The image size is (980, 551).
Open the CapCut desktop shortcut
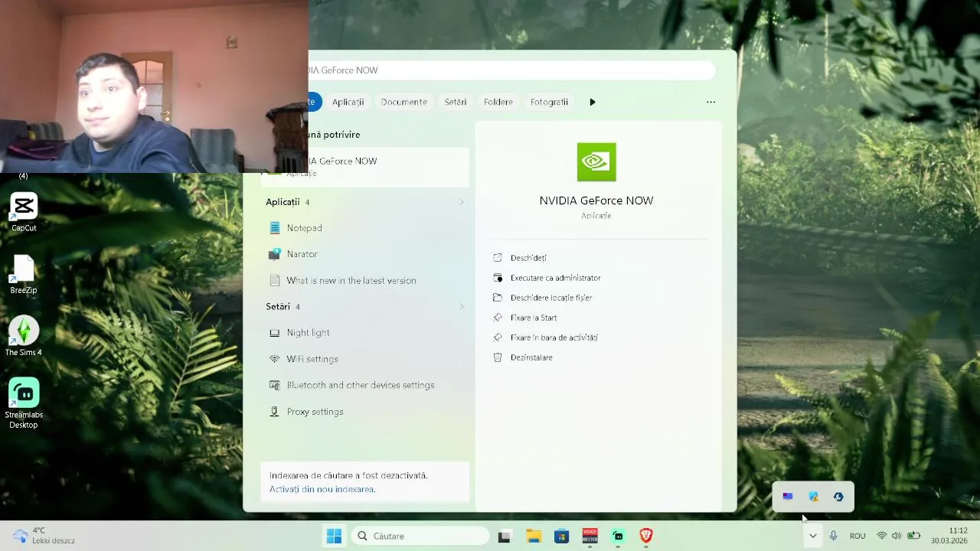(24, 212)
